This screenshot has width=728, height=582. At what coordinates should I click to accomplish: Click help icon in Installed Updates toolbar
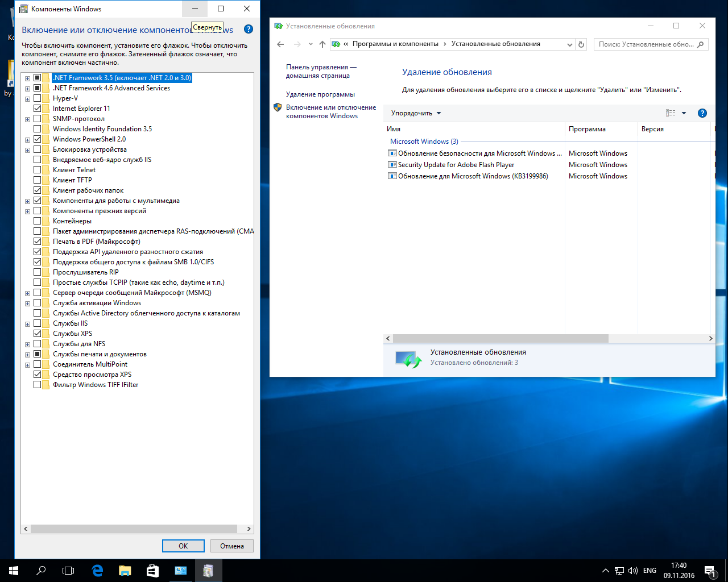click(702, 113)
